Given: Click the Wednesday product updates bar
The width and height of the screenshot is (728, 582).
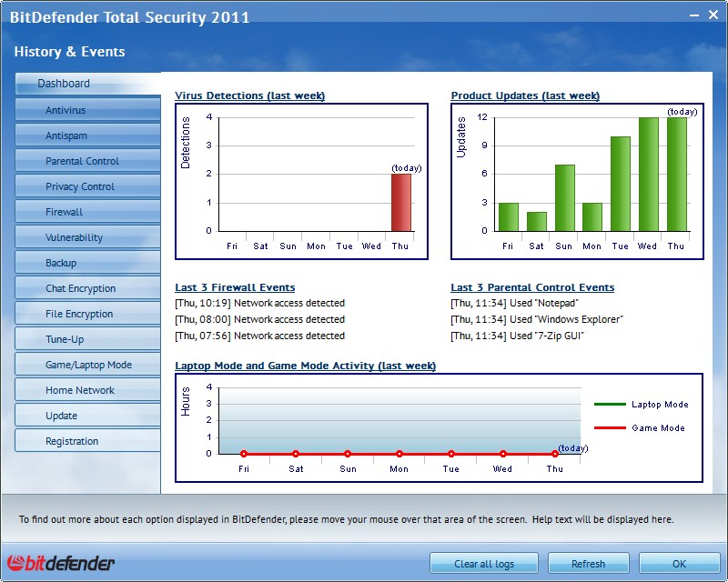Looking at the screenshot, I should click(649, 175).
